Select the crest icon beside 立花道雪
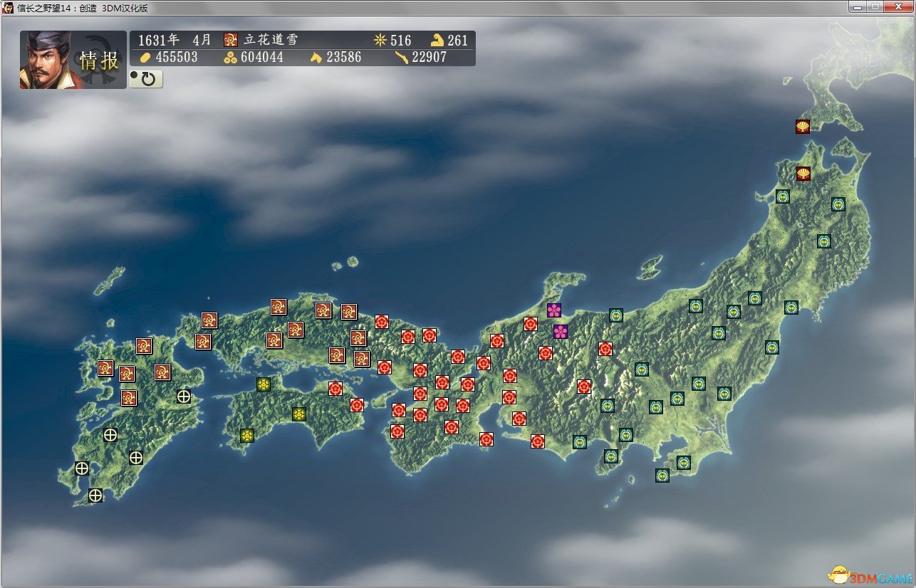This screenshot has height=588, width=916. pos(230,40)
